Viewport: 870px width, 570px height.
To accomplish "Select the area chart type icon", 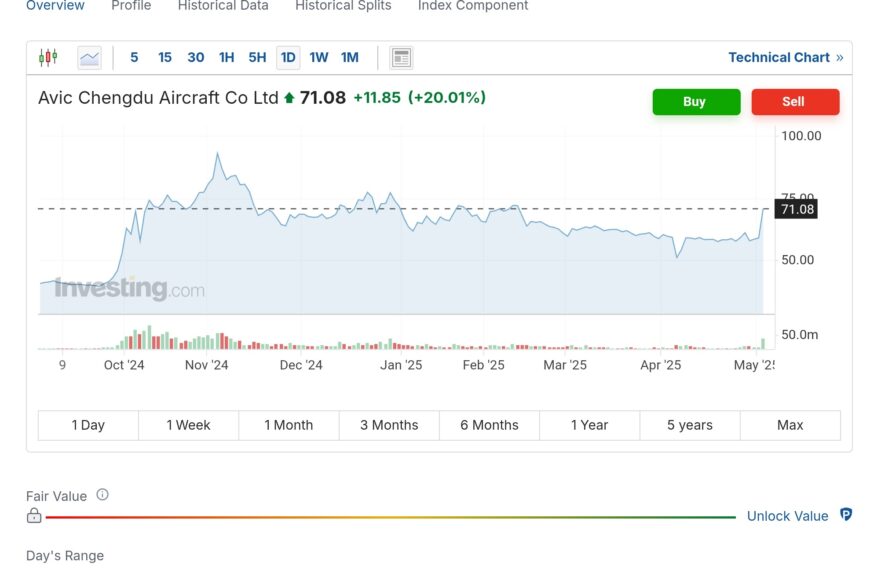I will pyautogui.click(x=89, y=57).
